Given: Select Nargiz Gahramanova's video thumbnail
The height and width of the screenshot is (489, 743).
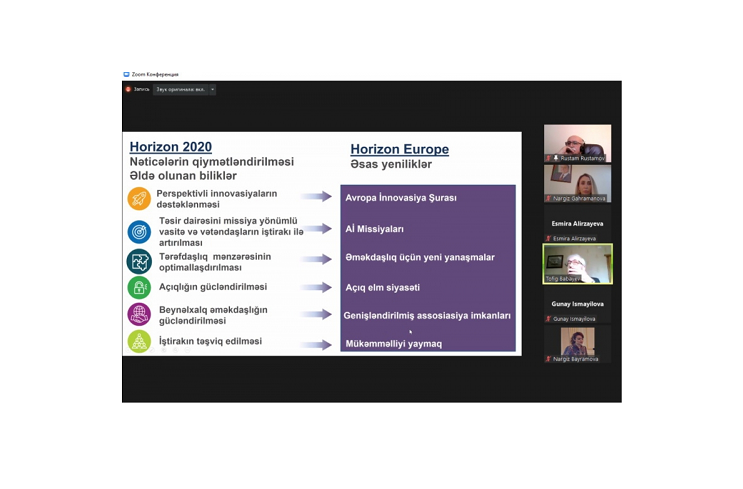Looking at the screenshot, I should 577,183.
